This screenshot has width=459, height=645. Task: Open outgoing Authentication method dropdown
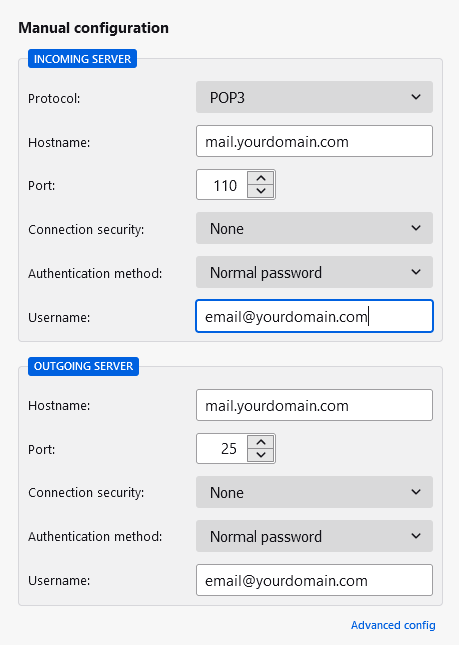tap(314, 536)
